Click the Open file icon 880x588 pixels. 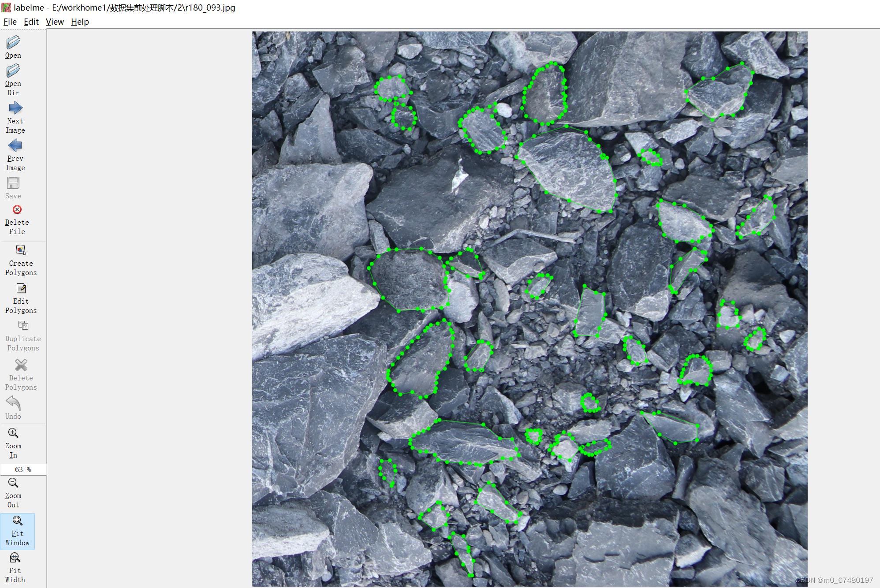13,42
